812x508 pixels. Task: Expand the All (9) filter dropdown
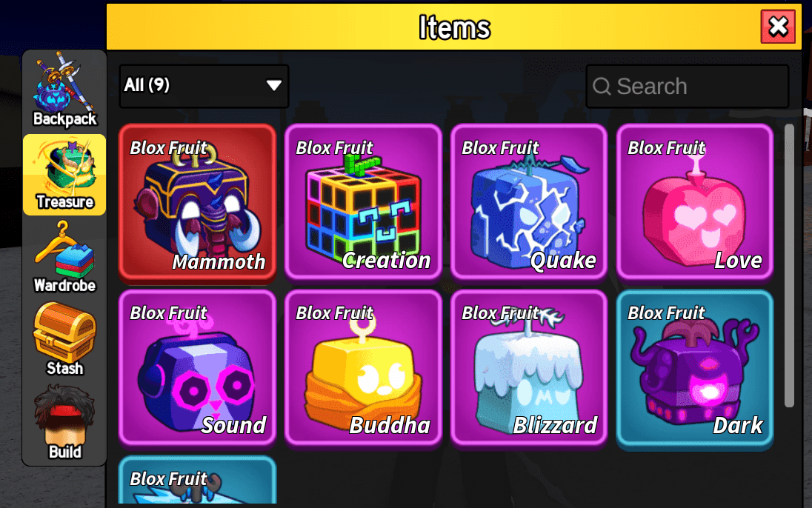pos(204,86)
